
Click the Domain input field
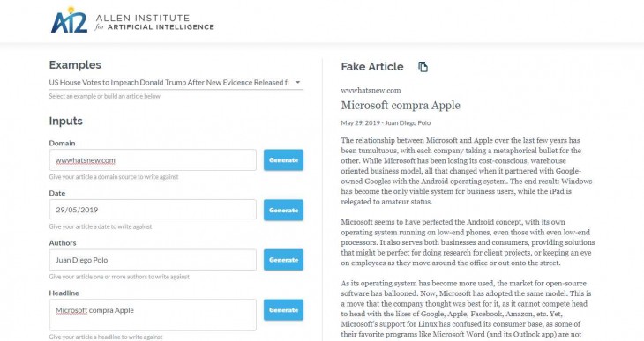(x=153, y=160)
